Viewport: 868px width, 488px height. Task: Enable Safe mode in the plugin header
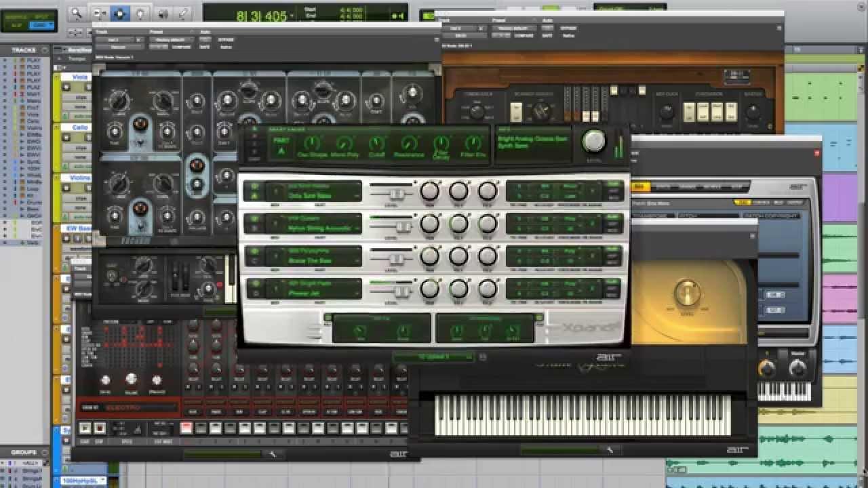tap(205, 47)
